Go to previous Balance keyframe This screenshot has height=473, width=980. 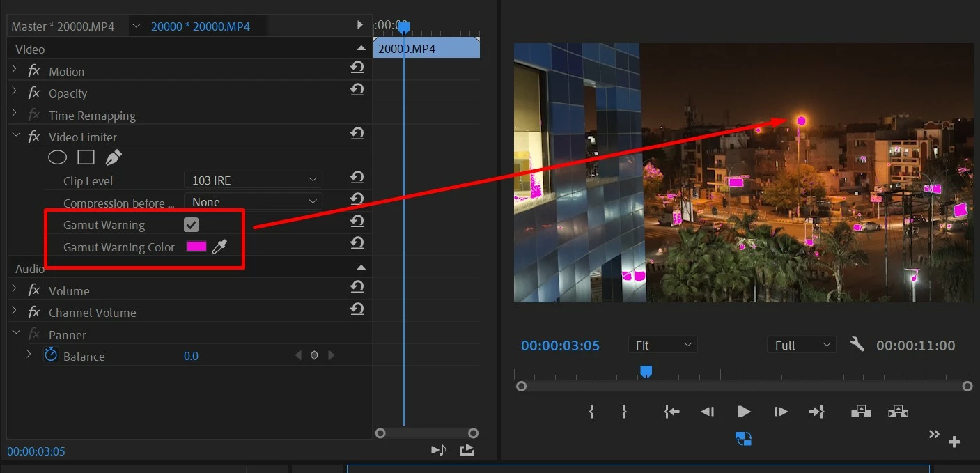[298, 355]
